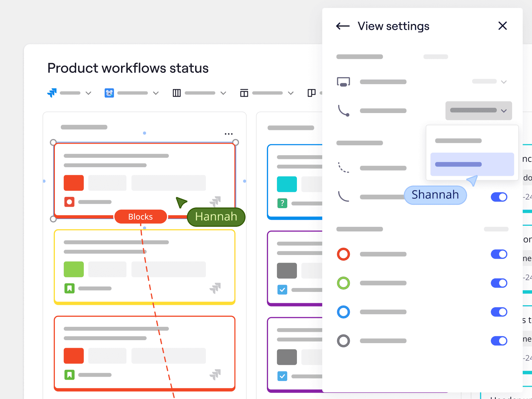Viewport: 532px width, 399px height.
Task: Close the View settings panel
Action: tap(502, 26)
